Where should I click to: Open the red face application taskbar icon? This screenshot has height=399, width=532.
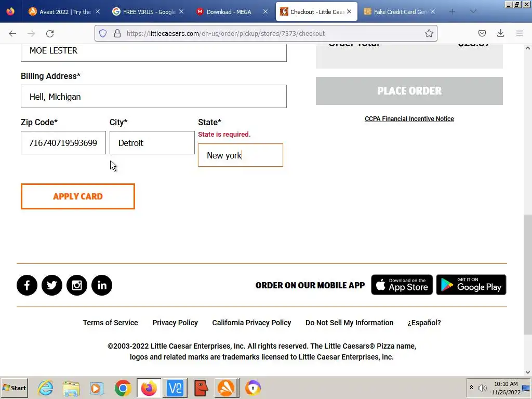(x=201, y=388)
